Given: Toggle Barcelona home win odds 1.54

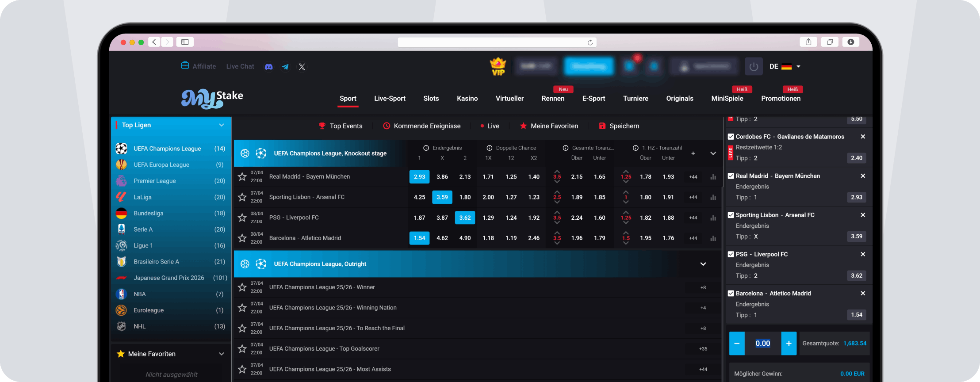Looking at the screenshot, I should point(419,238).
